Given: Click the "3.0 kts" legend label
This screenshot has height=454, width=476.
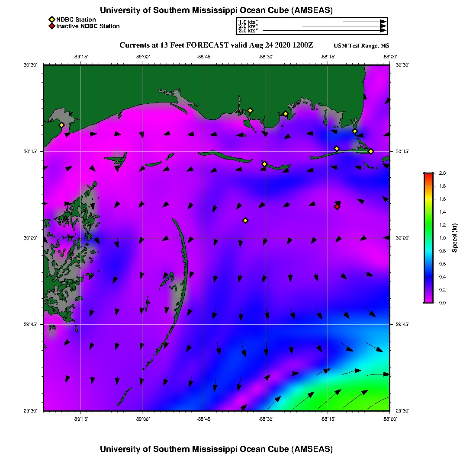Looking at the screenshot, I should click(x=248, y=31).
